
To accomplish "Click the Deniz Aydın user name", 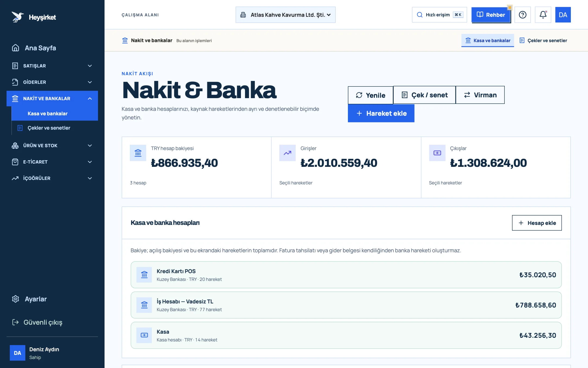I will coord(44,349).
